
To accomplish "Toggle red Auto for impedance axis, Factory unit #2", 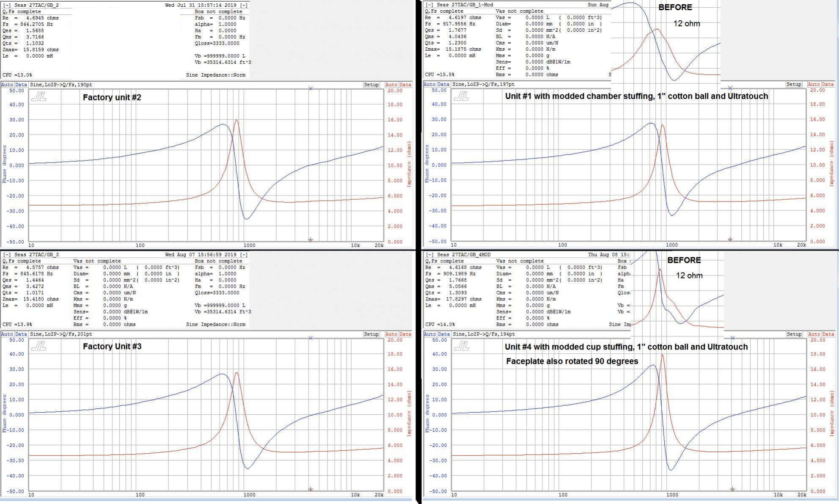I will point(391,85).
